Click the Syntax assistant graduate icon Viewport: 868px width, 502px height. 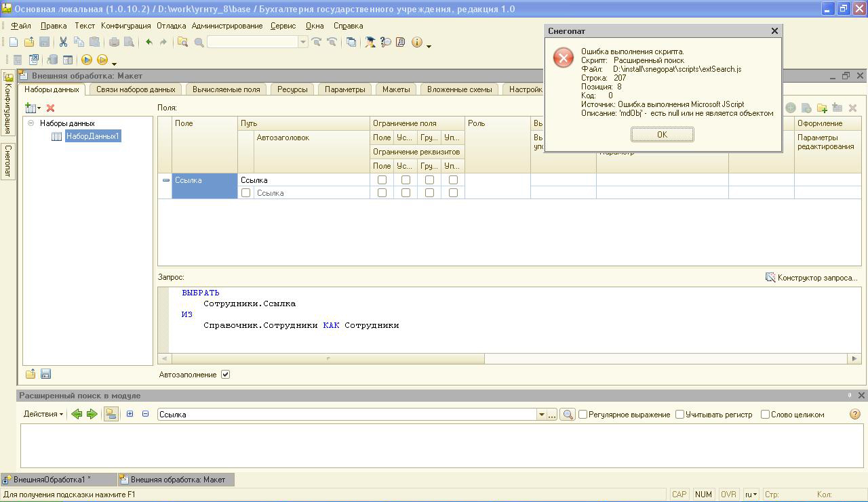click(370, 42)
